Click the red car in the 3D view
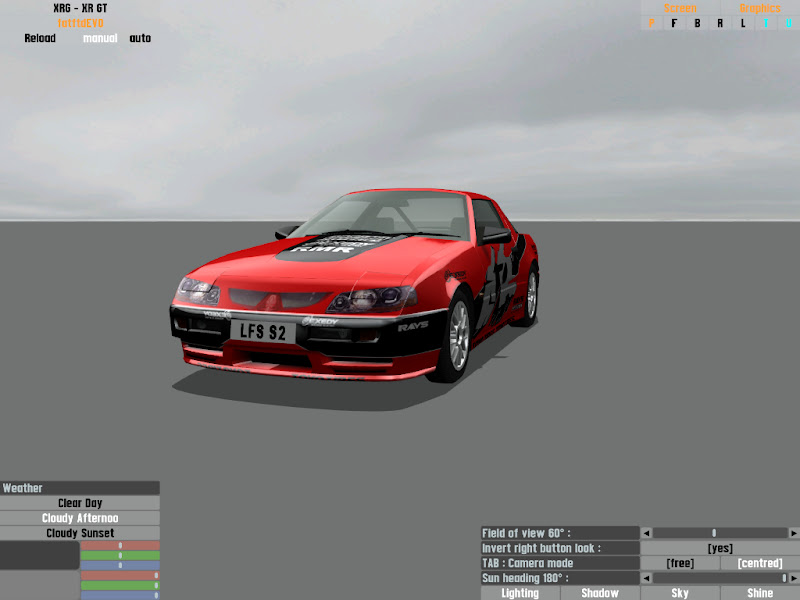Screen dimensions: 800x600 tap(355, 286)
